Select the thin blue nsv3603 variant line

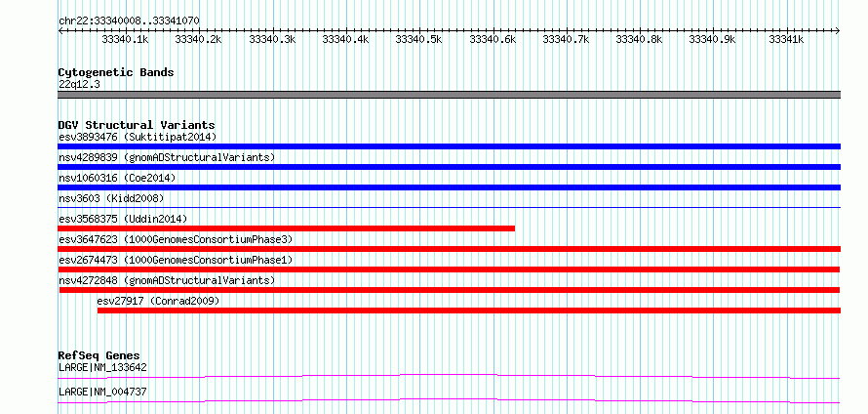point(449,207)
